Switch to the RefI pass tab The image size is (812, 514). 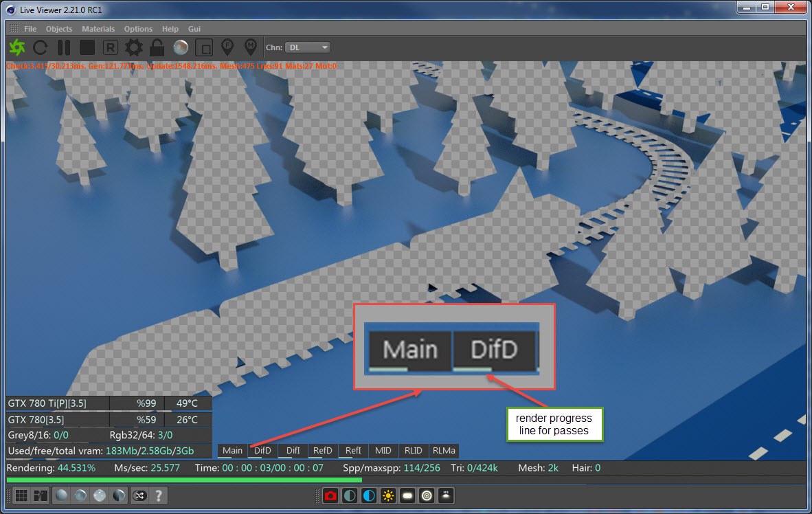(x=353, y=451)
